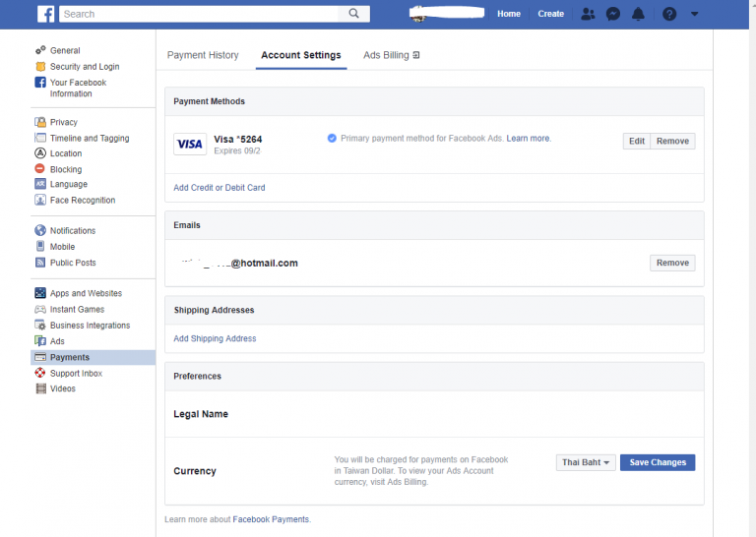Open the Friend Requests icon

click(x=588, y=14)
